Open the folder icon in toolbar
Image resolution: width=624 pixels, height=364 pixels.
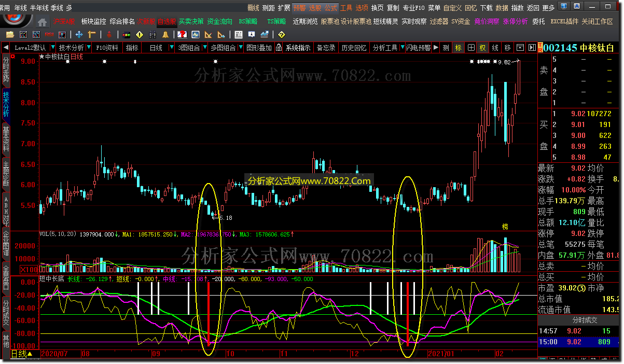click(x=10, y=34)
